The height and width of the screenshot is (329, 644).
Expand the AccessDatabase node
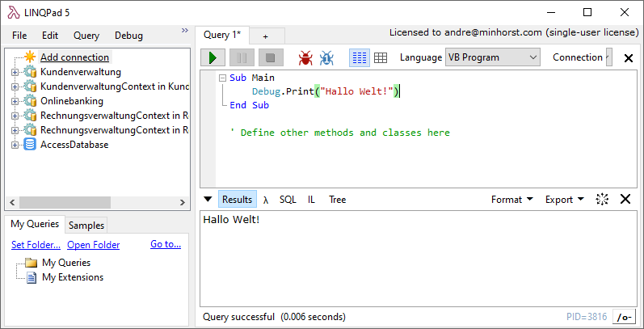tap(15, 145)
